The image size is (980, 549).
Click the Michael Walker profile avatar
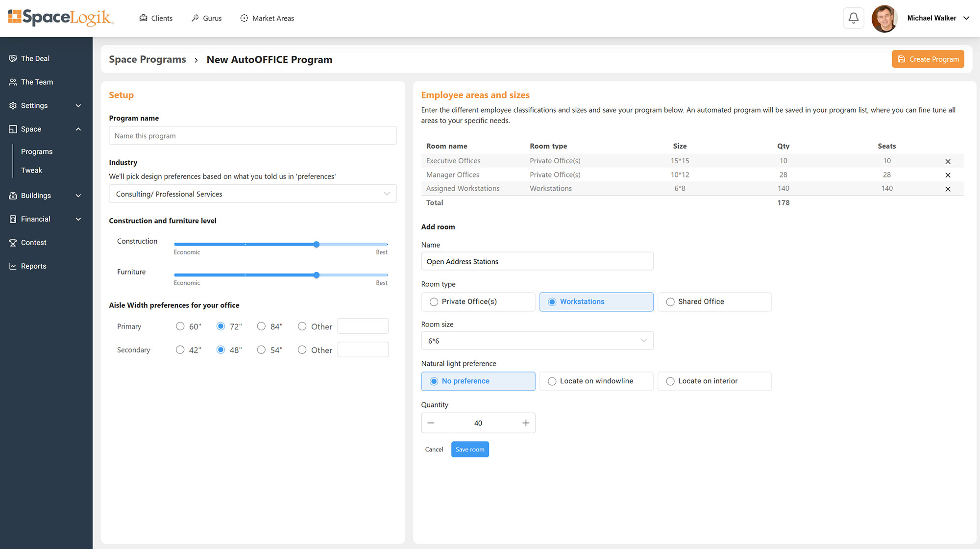coord(884,18)
